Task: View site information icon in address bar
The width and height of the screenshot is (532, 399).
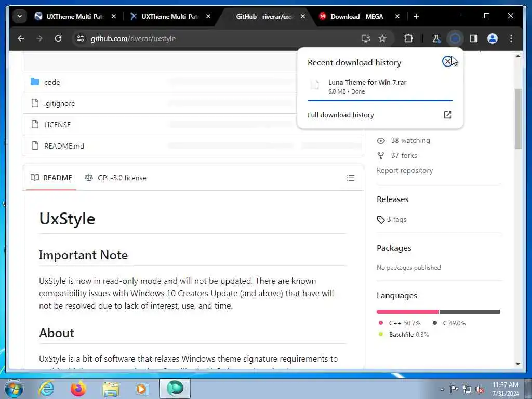Action: pos(81,38)
